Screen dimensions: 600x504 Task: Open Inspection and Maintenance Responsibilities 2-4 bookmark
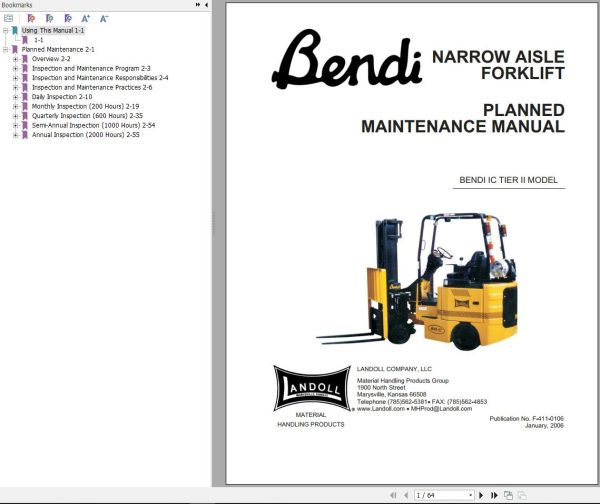100,78
